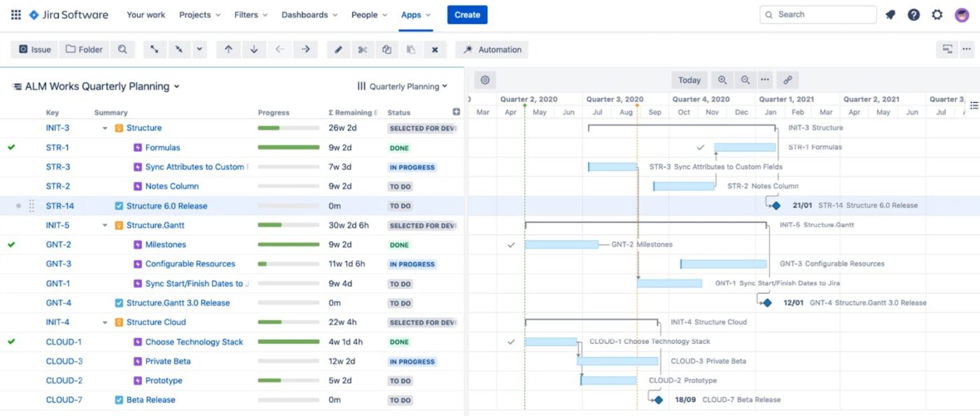Click the STR-14 row drag handle

point(31,206)
